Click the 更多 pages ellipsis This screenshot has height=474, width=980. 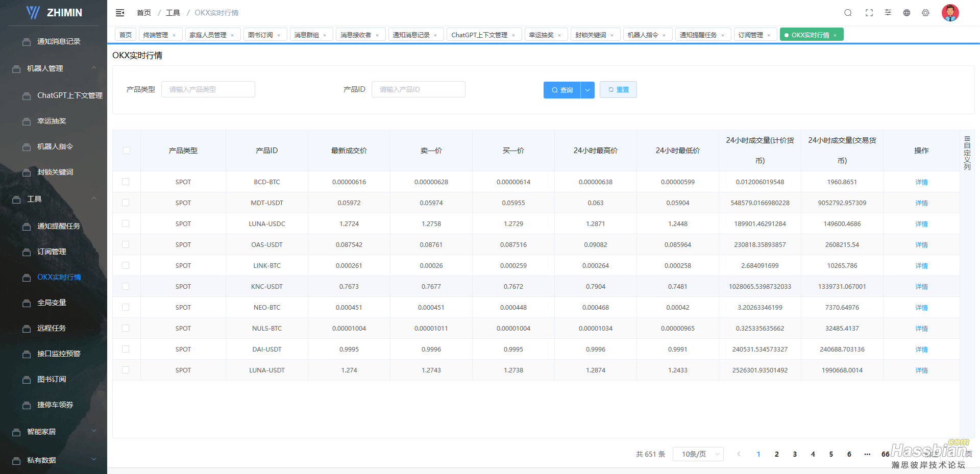coord(867,454)
